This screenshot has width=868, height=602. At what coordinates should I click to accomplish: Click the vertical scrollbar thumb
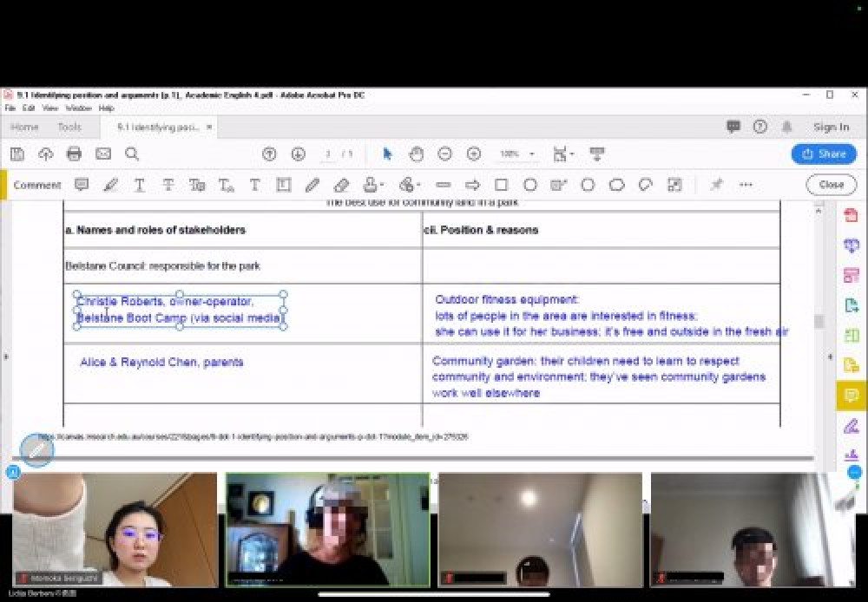[819, 321]
